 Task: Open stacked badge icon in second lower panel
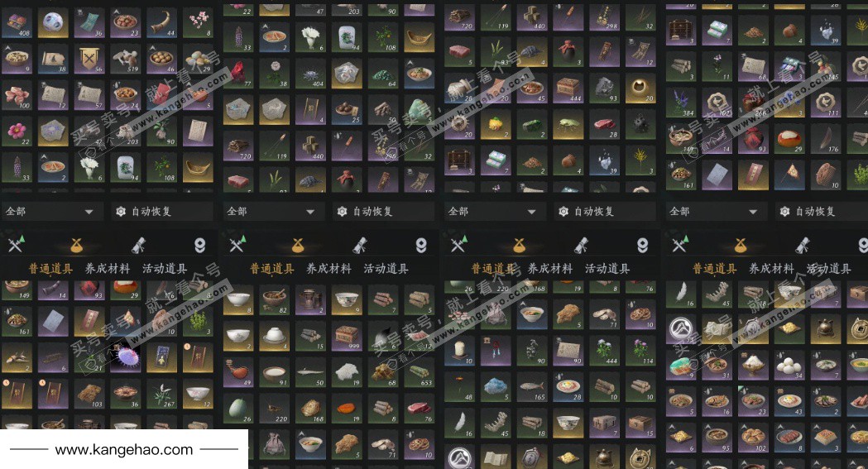pyautogui.click(x=421, y=245)
